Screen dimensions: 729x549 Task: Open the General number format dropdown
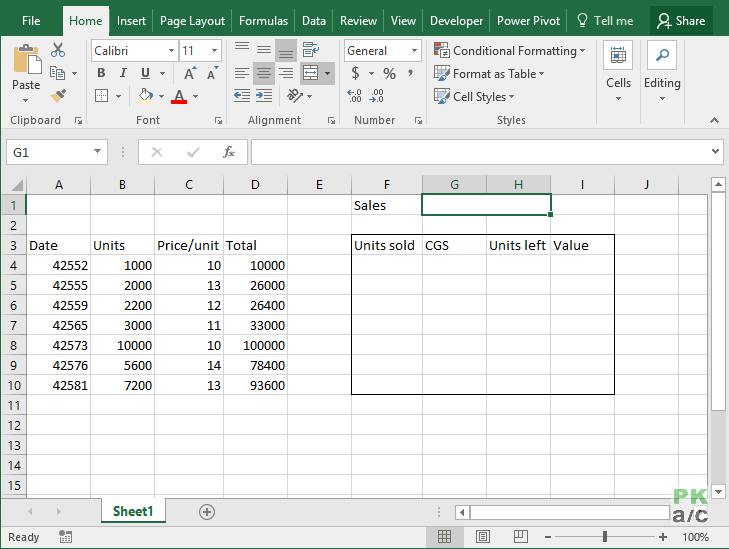click(414, 50)
